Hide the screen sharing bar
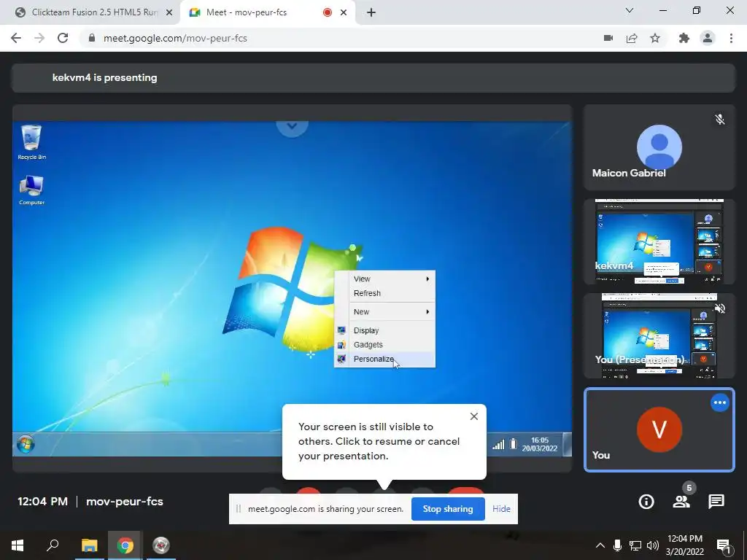747x560 pixels. pyautogui.click(x=501, y=508)
